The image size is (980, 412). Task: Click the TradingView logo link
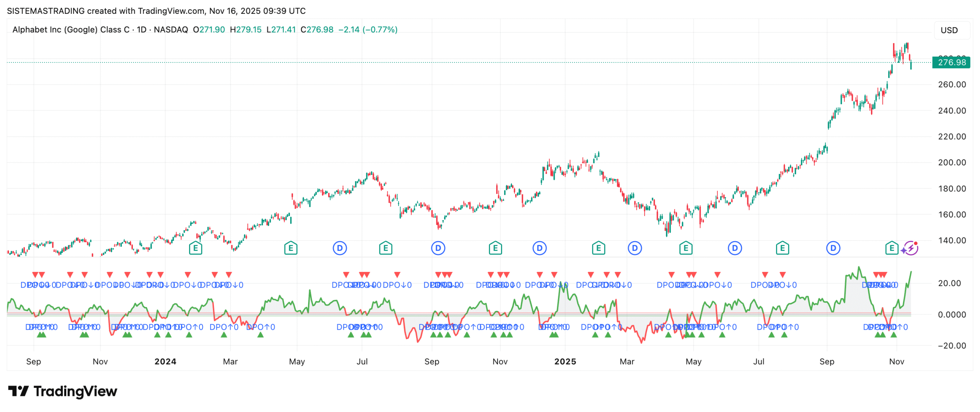[x=63, y=391]
